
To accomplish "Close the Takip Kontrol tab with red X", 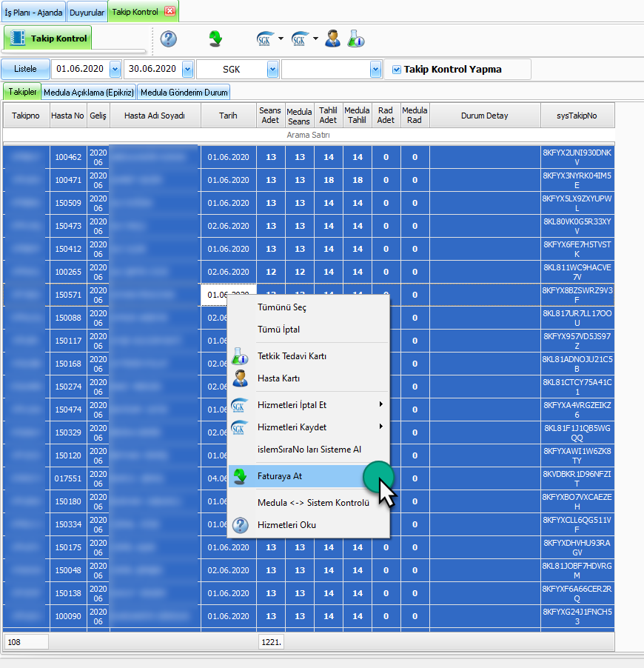I will tap(170, 11).
